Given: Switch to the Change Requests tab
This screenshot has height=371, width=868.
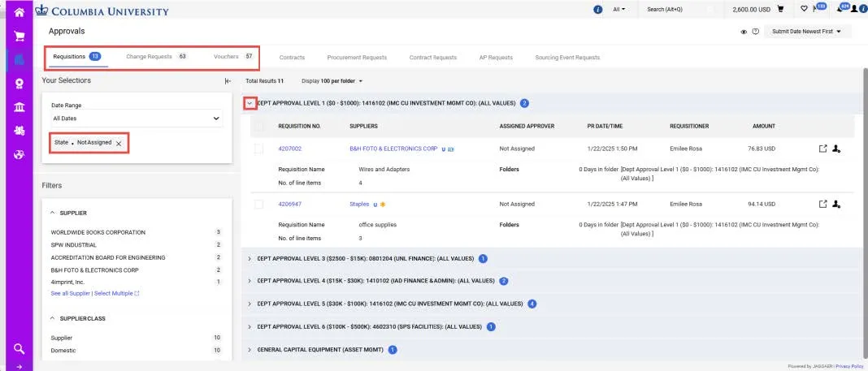Looking at the screenshot, I should click(157, 56).
